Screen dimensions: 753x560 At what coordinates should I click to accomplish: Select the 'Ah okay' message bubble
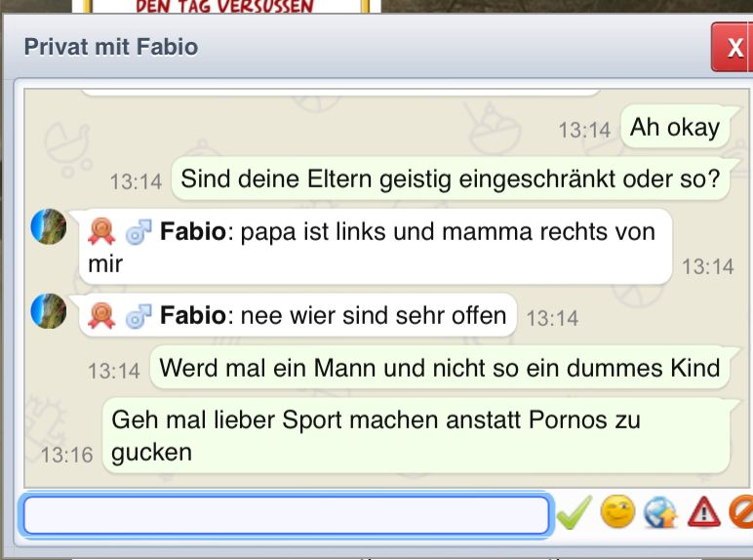pos(675,127)
